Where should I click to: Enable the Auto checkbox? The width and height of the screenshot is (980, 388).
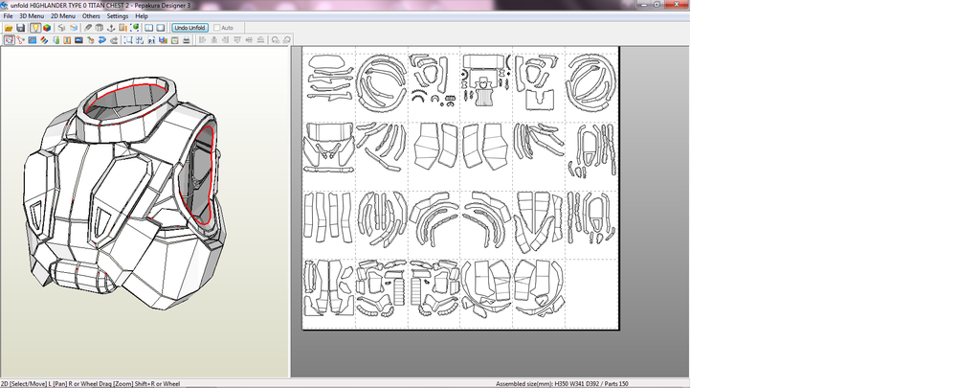tap(217, 28)
